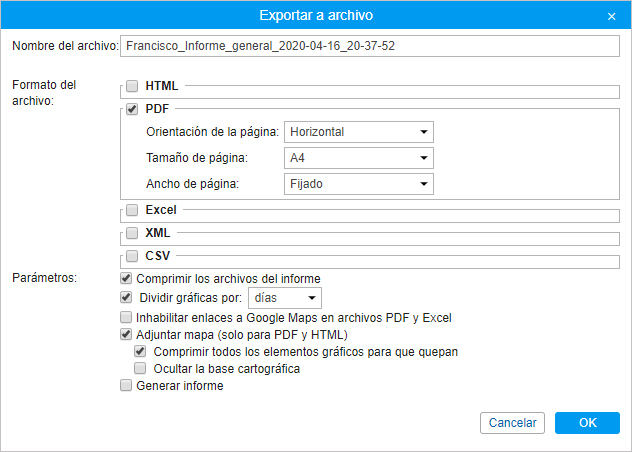
Task: Confirm export with the OK button
Action: 587,423
